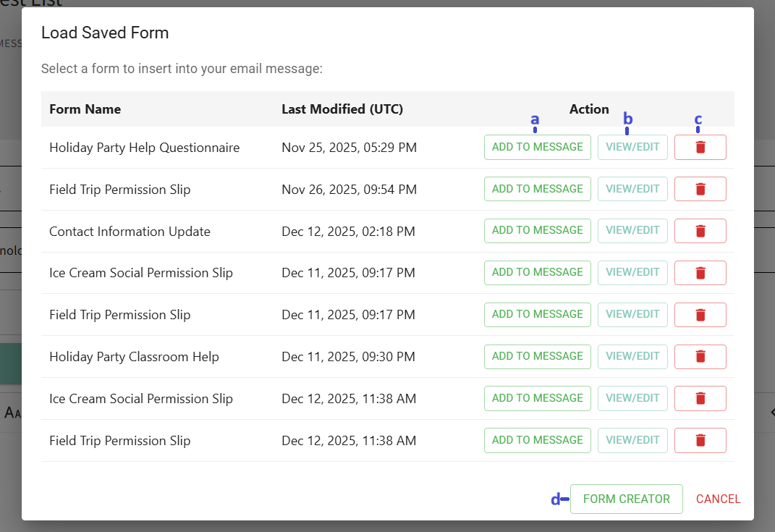The image size is (775, 532).
Task: Click trash icon for Holiday Party Classroom Help
Action: (x=700, y=356)
